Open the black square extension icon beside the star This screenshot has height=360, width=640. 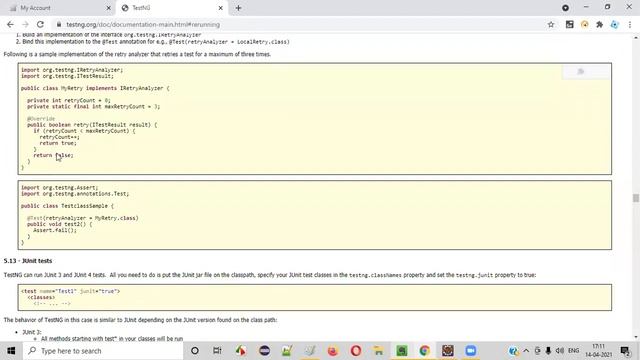coord(569,24)
